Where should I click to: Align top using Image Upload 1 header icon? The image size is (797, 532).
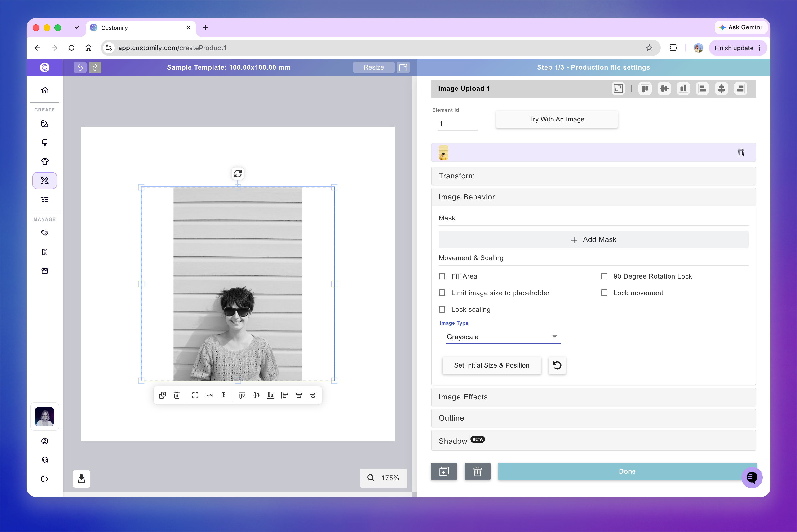[645, 89]
